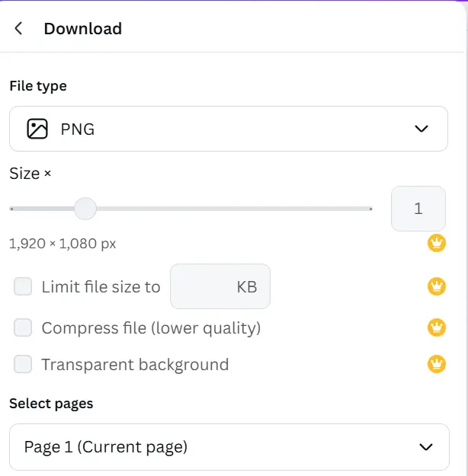The height and width of the screenshot is (476, 468).
Task: Open the PNG file type dropdown
Action: point(229,129)
